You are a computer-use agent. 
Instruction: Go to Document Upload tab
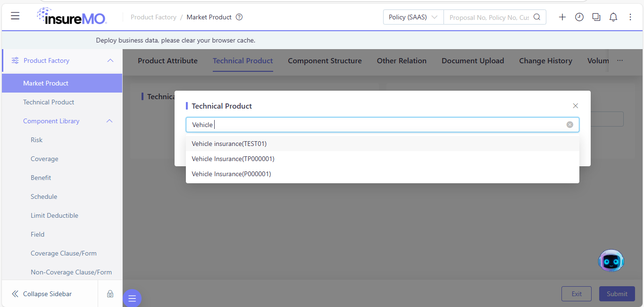pos(473,60)
